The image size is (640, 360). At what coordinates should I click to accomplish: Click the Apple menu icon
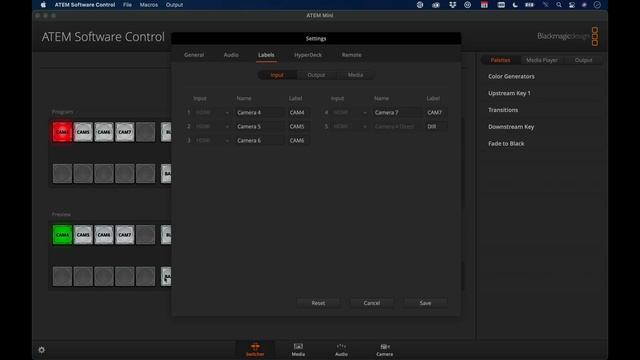43,5
